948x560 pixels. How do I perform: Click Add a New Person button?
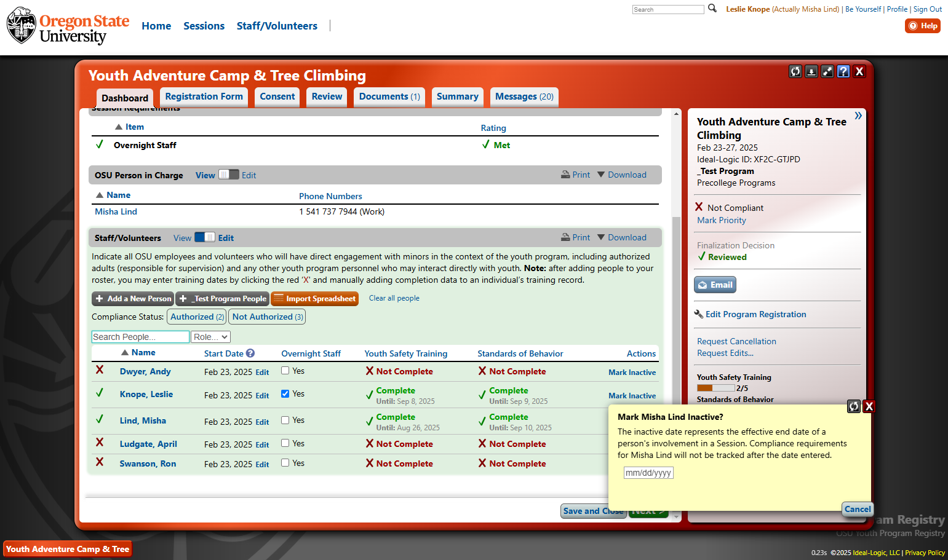click(x=133, y=299)
